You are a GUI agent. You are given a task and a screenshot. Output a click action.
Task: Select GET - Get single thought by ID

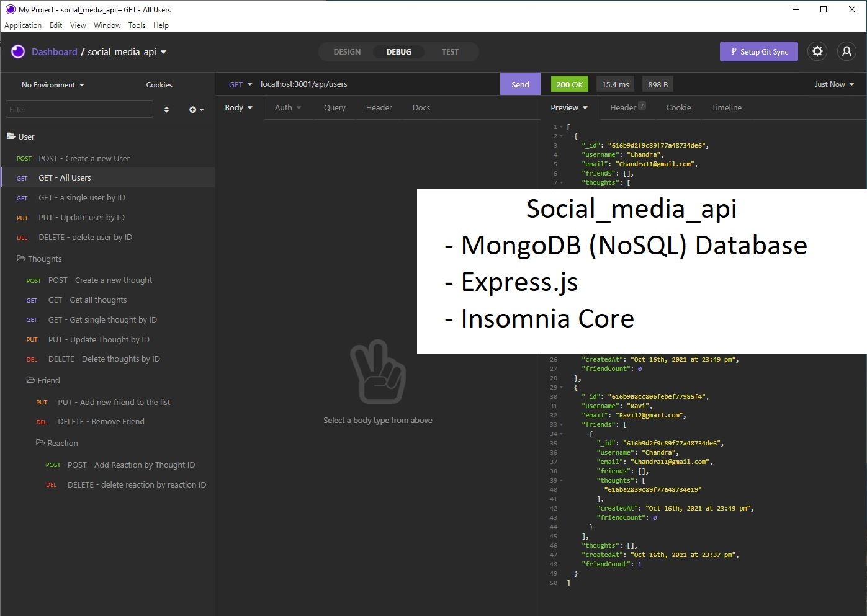point(107,320)
